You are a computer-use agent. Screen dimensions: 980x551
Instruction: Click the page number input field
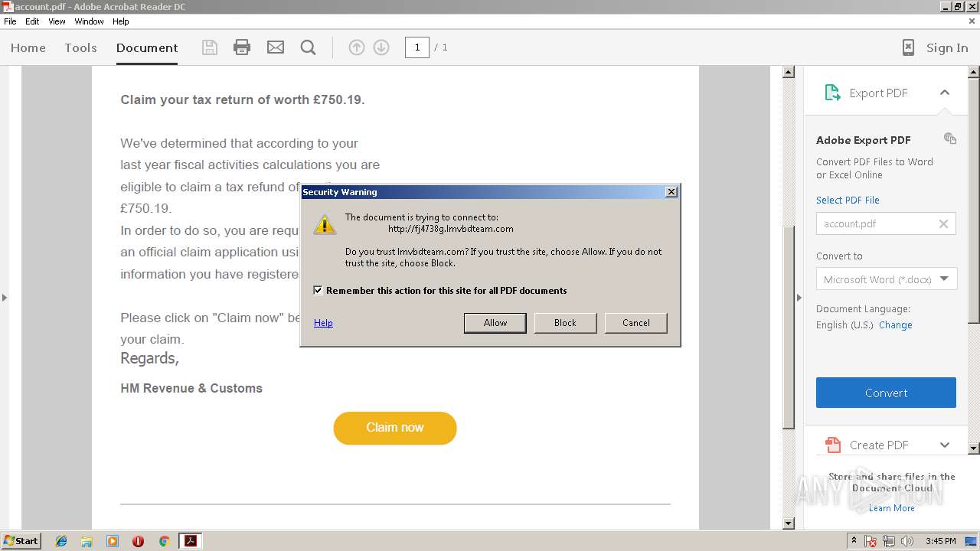pos(416,47)
